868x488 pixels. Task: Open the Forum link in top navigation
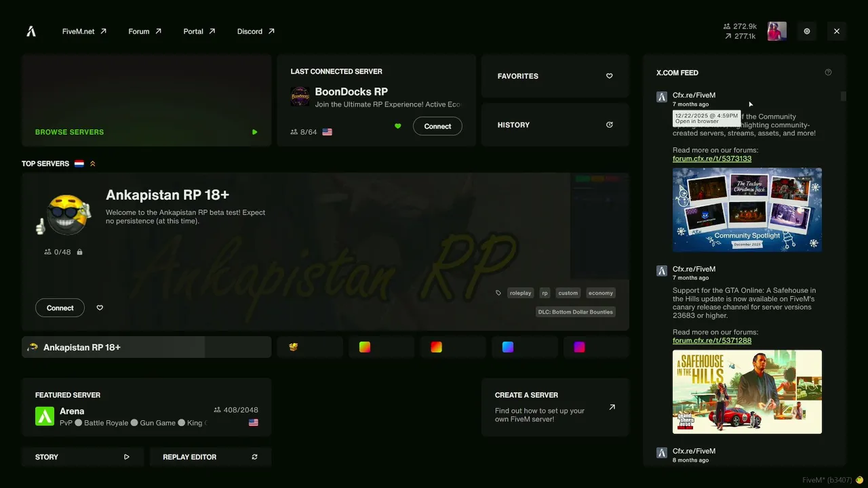point(144,31)
